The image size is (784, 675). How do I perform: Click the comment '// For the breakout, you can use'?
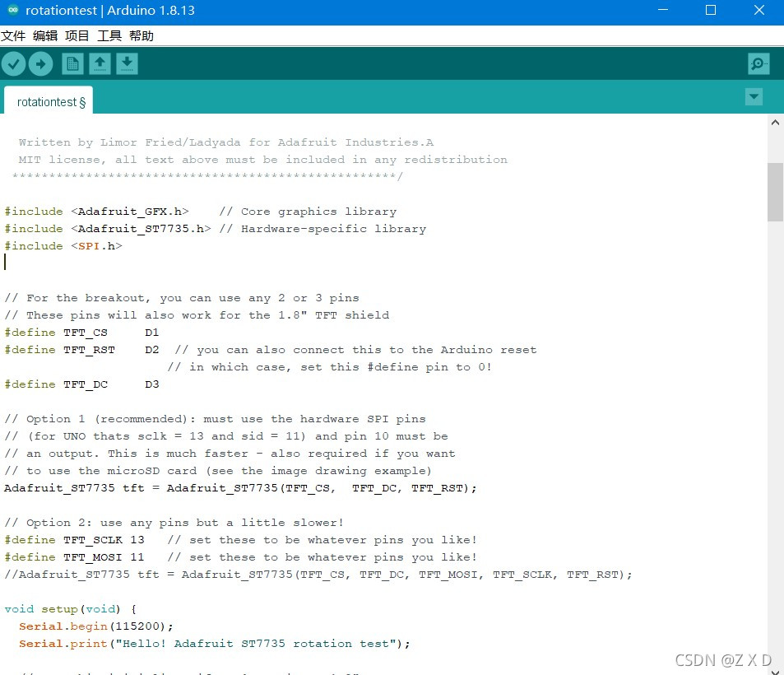pos(182,298)
